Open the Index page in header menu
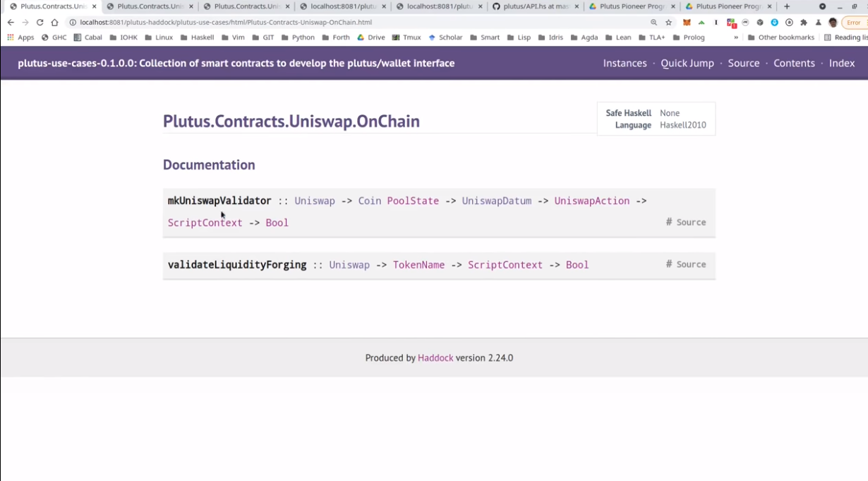The width and height of the screenshot is (868, 481). click(x=841, y=63)
